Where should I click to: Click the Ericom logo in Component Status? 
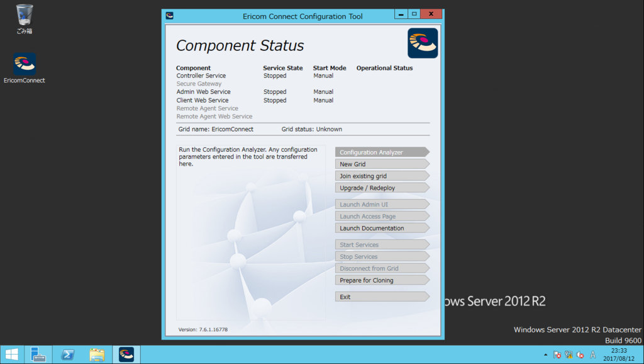(x=423, y=43)
